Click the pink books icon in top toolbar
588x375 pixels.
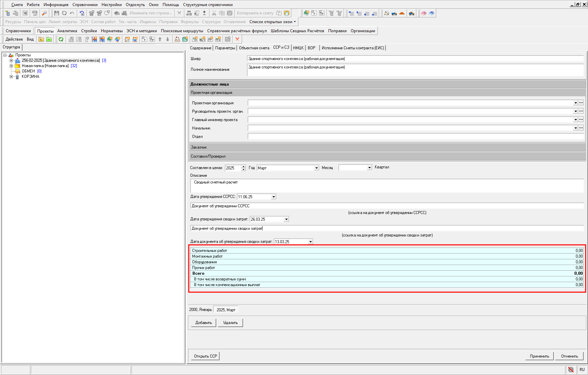pos(424,13)
